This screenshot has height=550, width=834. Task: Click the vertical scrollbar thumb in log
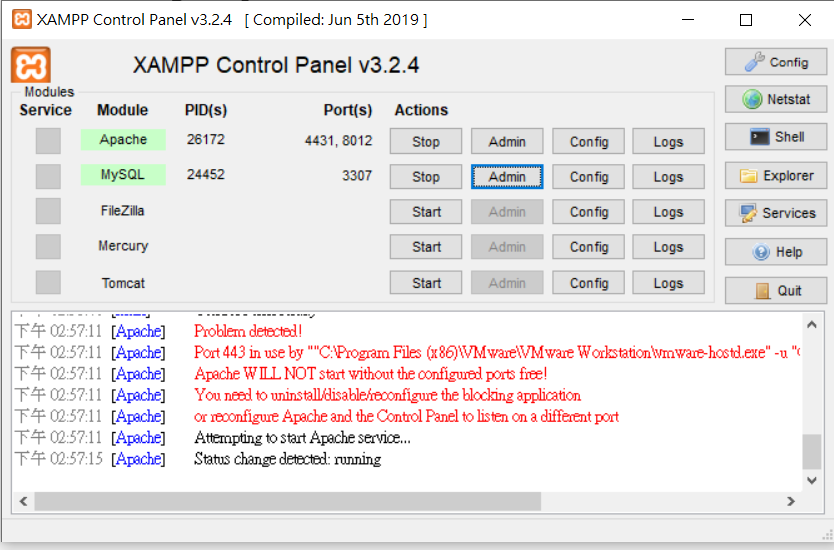pos(812,452)
